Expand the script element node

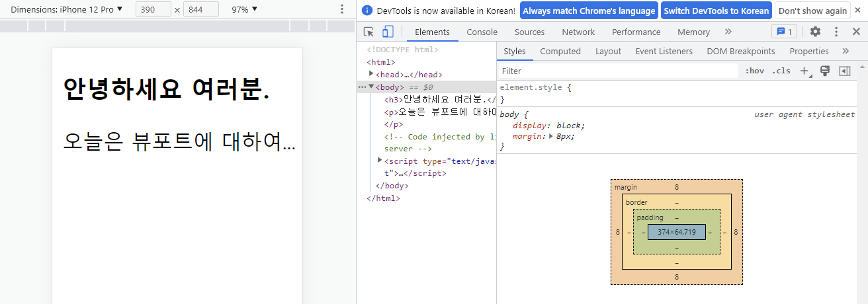point(380,161)
